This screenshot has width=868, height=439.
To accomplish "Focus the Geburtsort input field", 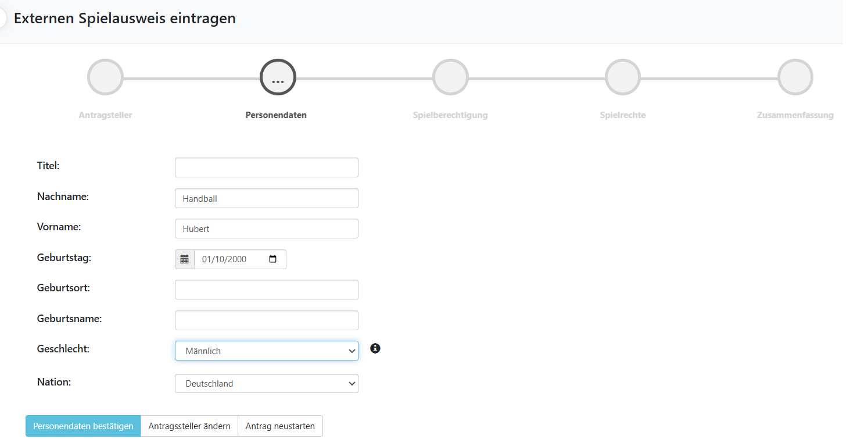I will (x=266, y=290).
